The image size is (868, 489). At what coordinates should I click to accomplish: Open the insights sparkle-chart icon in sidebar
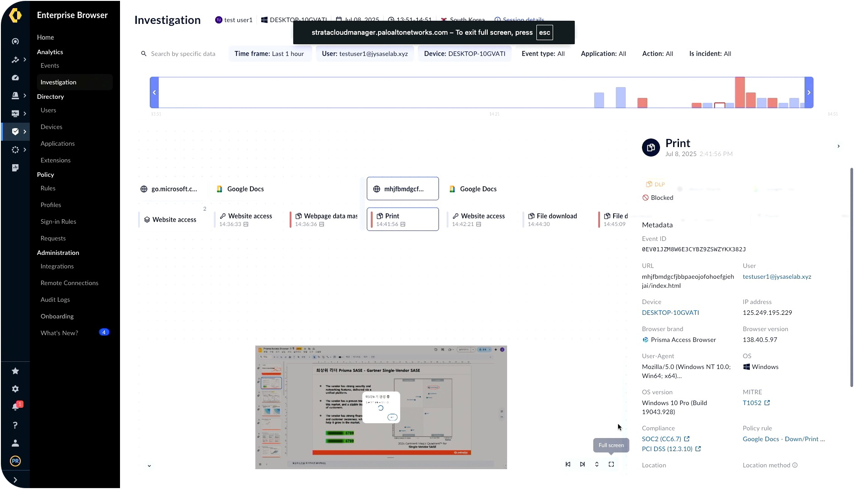(x=15, y=60)
